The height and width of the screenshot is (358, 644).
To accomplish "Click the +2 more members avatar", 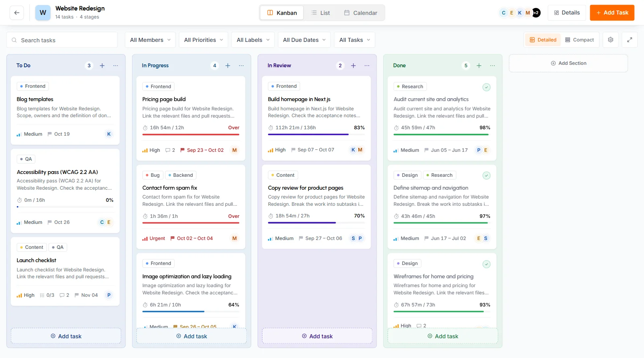I will tap(536, 13).
